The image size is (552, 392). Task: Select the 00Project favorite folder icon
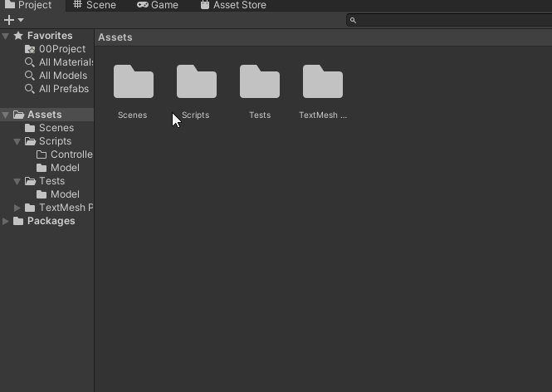(x=30, y=49)
